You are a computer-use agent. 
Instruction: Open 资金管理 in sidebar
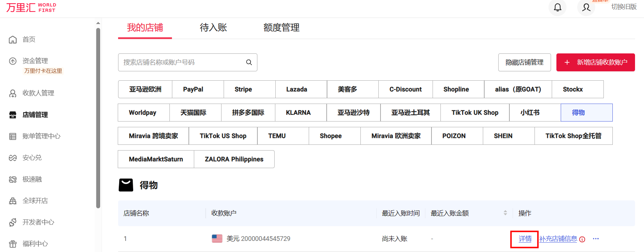tap(35, 61)
